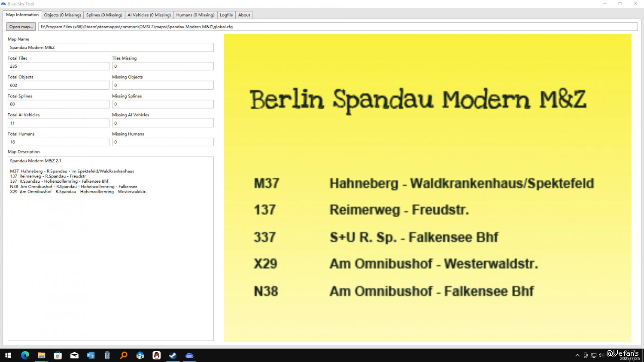The image size is (644, 362).
Task: Expand the hidden system tray icons
Action: (577, 355)
